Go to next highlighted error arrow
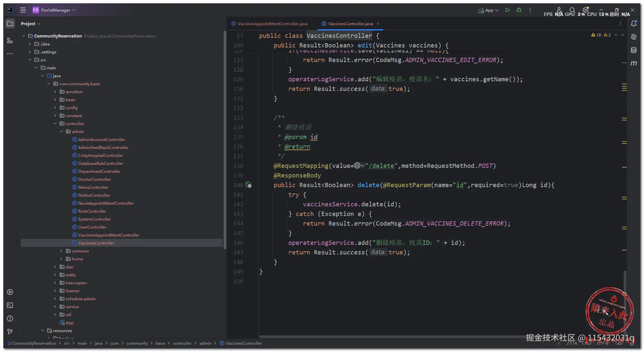This screenshot has width=644, height=352. (x=623, y=35)
